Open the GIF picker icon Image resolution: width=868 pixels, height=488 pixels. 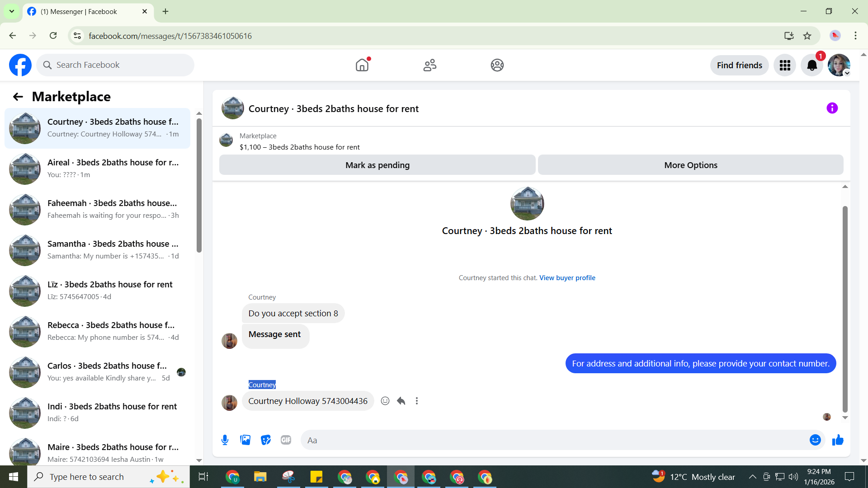coord(286,440)
